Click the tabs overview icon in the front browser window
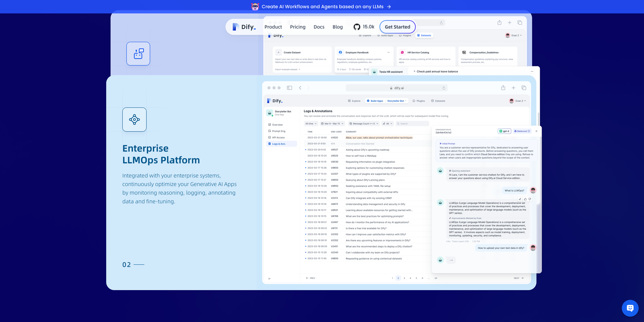The width and height of the screenshot is (644, 322). click(x=524, y=88)
